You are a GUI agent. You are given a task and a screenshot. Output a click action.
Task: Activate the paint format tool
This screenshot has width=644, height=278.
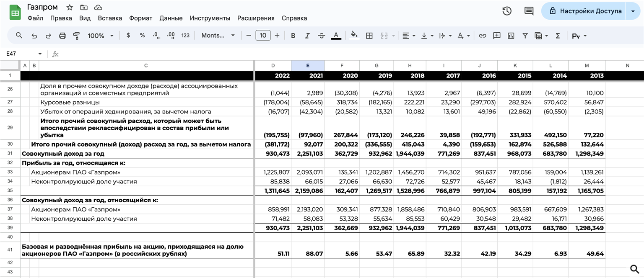click(76, 36)
